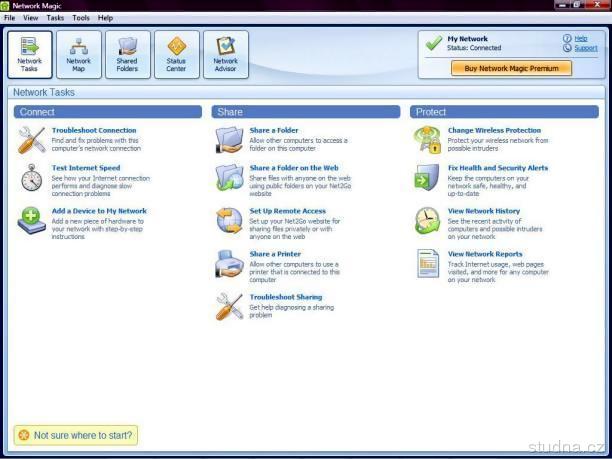Open the Shared Folders view
The width and height of the screenshot is (612, 459).
pyautogui.click(x=128, y=55)
